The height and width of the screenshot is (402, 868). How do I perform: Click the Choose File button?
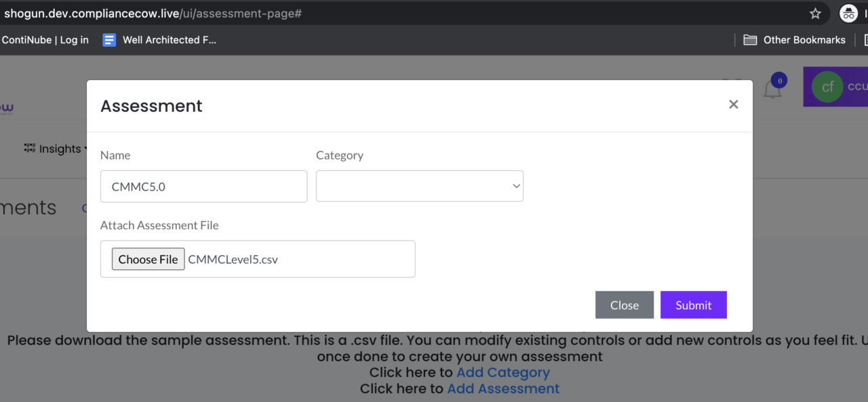(148, 259)
